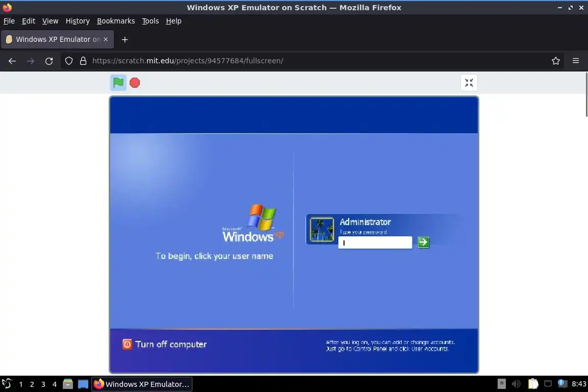Click the page vertical scrollbar
Viewport: 588px width, 392px height.
pyautogui.click(x=586, y=94)
